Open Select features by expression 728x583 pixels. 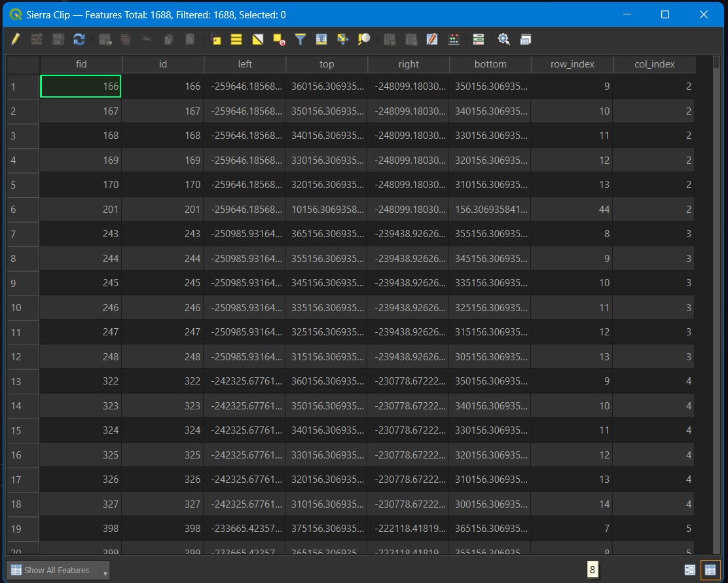215,39
